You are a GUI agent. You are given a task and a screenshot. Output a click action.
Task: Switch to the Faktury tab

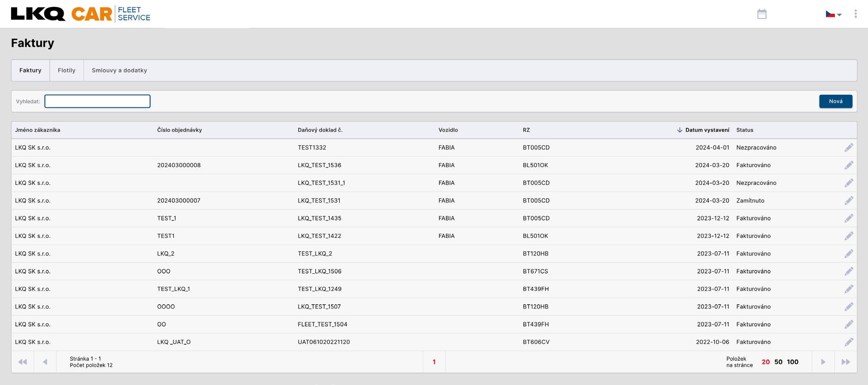pyautogui.click(x=30, y=71)
